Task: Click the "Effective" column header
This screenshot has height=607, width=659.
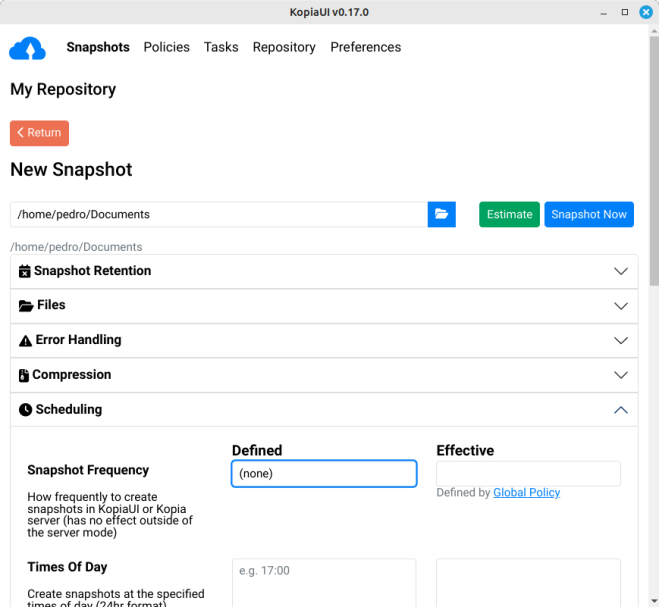Action: point(465,451)
